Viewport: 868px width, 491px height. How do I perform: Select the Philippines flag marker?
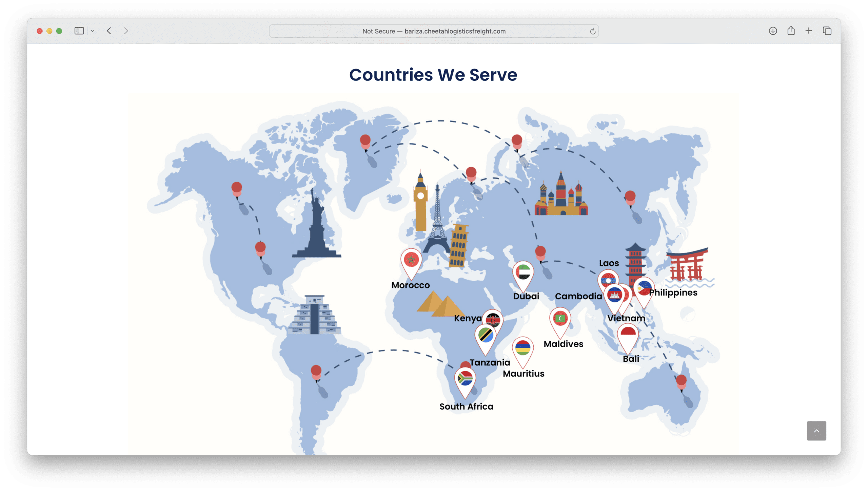644,287
